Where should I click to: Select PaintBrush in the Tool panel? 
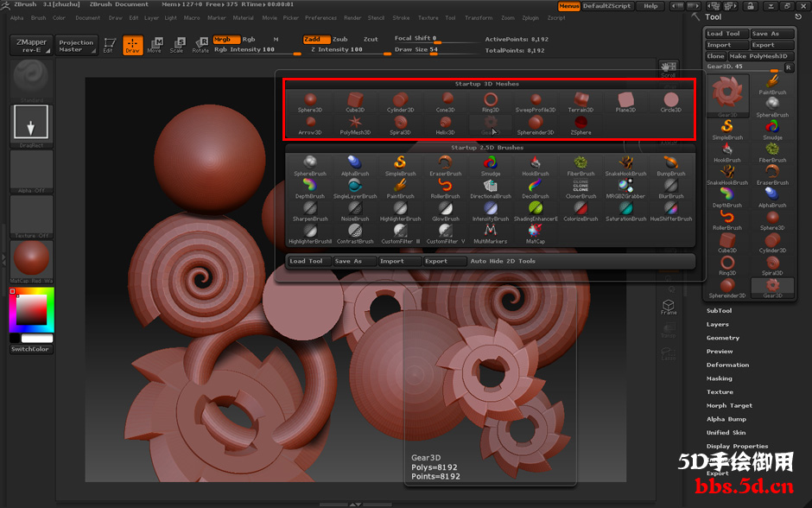coord(772,85)
